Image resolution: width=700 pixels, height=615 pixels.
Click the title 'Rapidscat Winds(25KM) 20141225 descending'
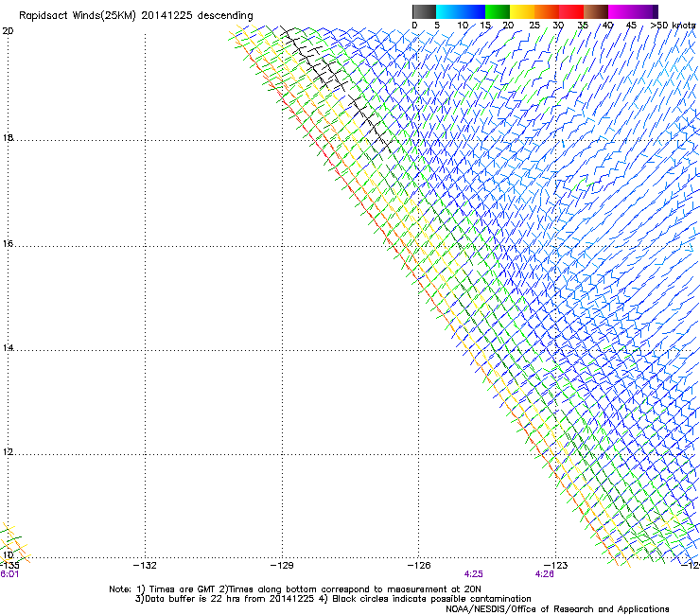click(x=135, y=16)
